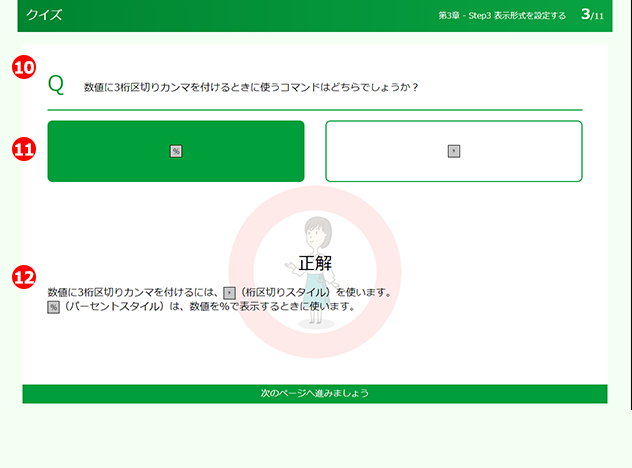Viewport: 632px width, 468px height.
Task: Click the 正解 result text
Action: click(x=315, y=263)
